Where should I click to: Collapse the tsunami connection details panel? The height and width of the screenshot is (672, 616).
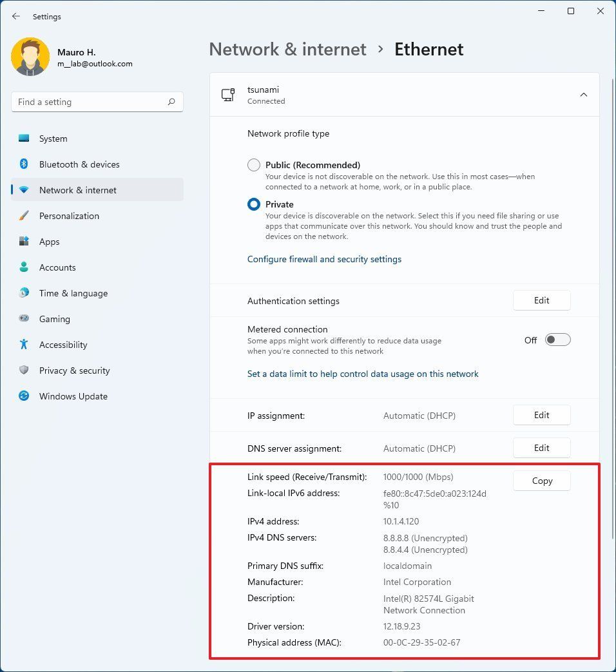583,94
